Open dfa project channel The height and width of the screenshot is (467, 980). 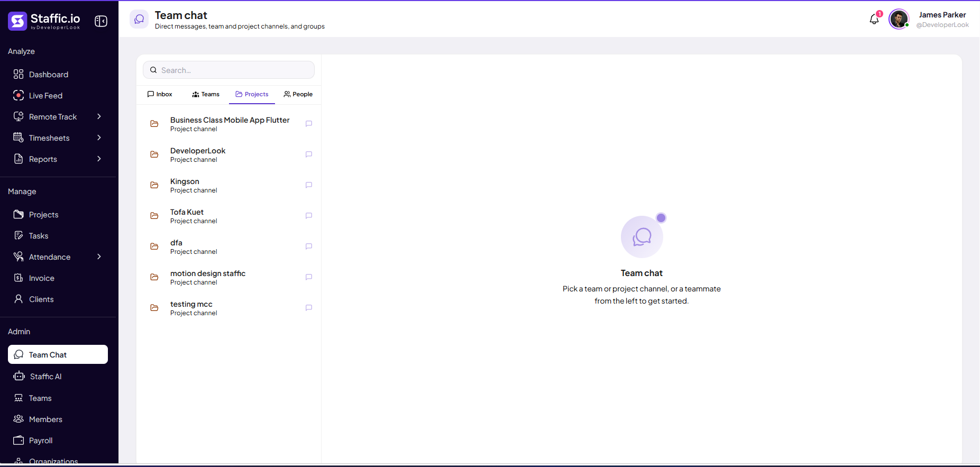pyautogui.click(x=229, y=246)
